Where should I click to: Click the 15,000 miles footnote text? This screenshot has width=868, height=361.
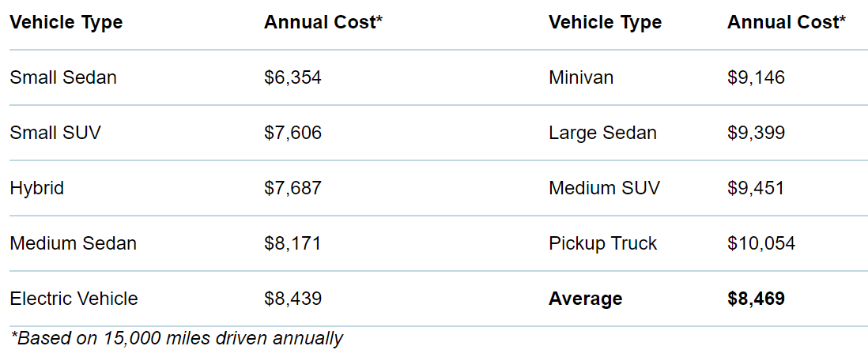(x=177, y=339)
